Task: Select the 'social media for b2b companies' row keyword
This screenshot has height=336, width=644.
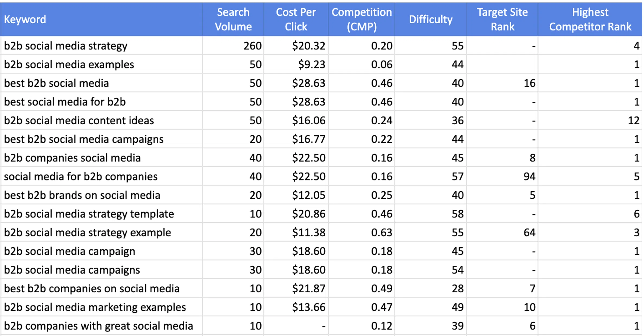Action: 101,176
